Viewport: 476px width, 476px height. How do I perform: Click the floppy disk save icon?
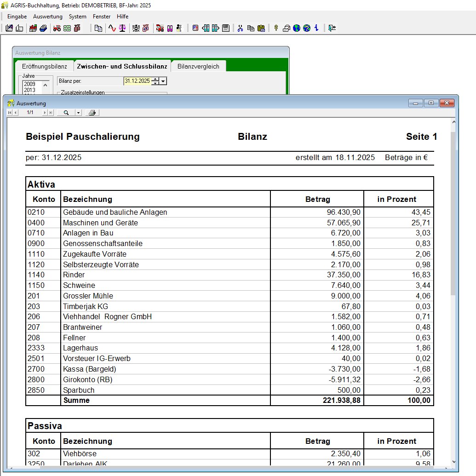pyautogui.click(x=225, y=28)
